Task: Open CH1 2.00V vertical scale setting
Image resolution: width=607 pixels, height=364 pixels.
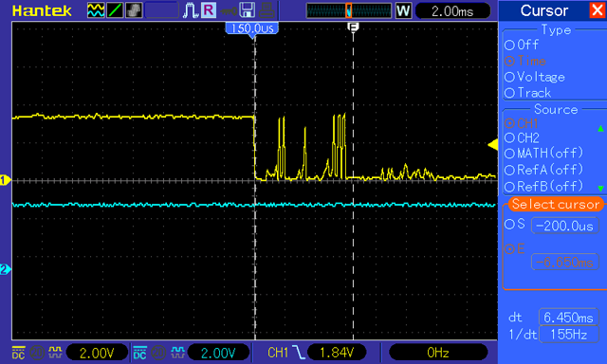Action: click(97, 353)
